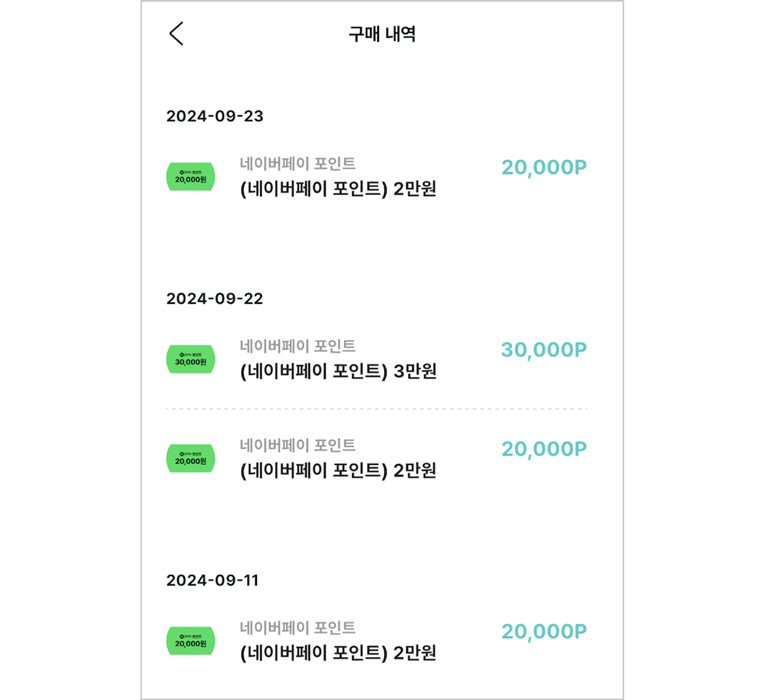764x700 pixels.
Task: Click the 20,000P amount for the 2024-09-23 purchase
Action: pyautogui.click(x=544, y=168)
